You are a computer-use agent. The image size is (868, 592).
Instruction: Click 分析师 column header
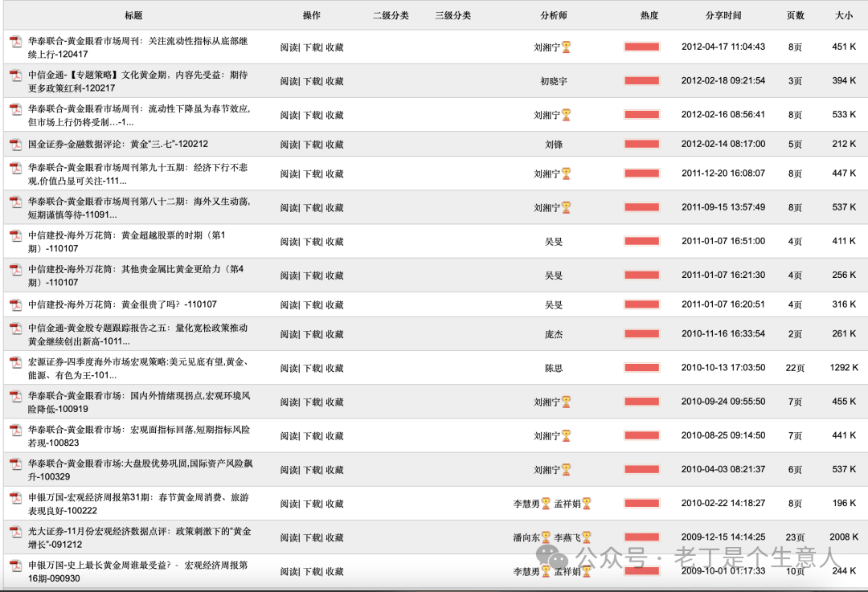554,15
